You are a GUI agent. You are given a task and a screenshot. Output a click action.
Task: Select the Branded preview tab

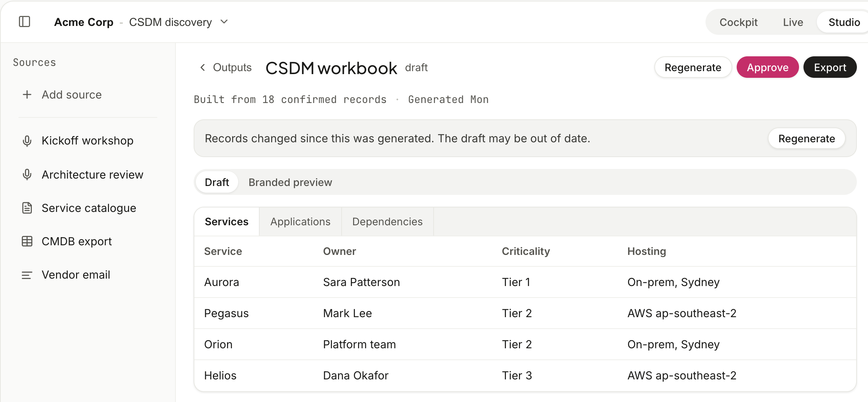coord(290,182)
